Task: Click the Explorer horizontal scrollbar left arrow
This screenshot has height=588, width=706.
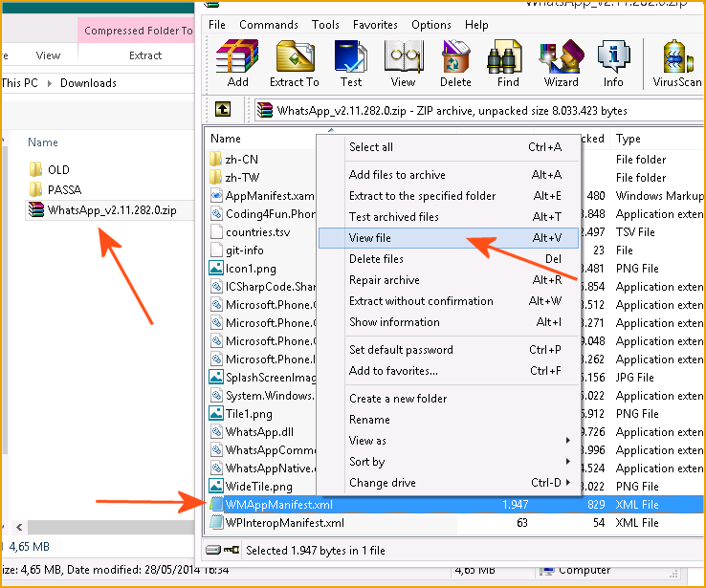Action: [19, 527]
